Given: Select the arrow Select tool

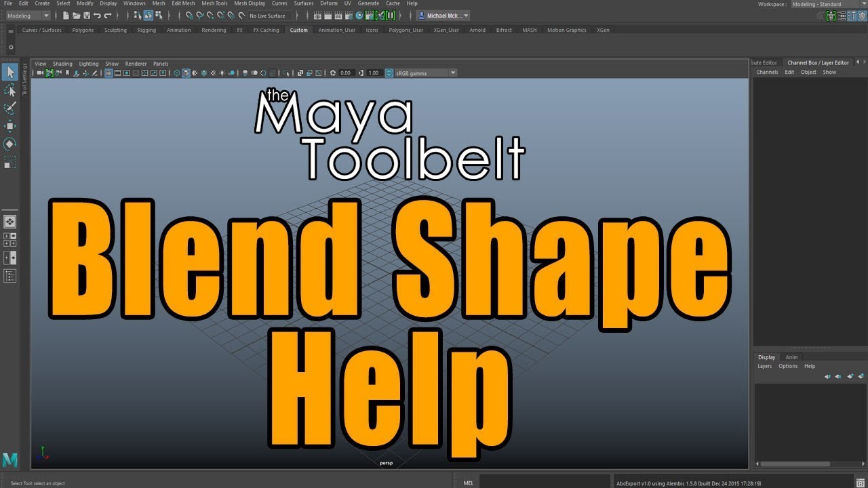Looking at the screenshot, I should (10, 72).
